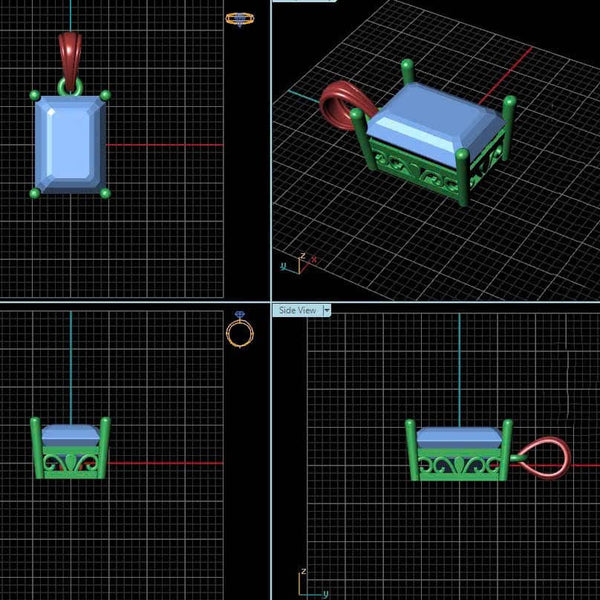Select the red bail loop in the Side View
The width and height of the screenshot is (600, 600).
545,456
